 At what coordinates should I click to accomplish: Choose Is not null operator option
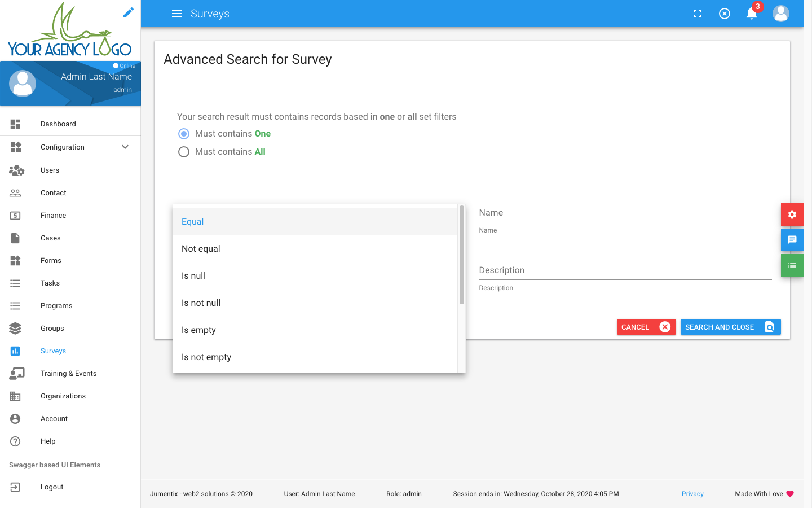pos(315,303)
